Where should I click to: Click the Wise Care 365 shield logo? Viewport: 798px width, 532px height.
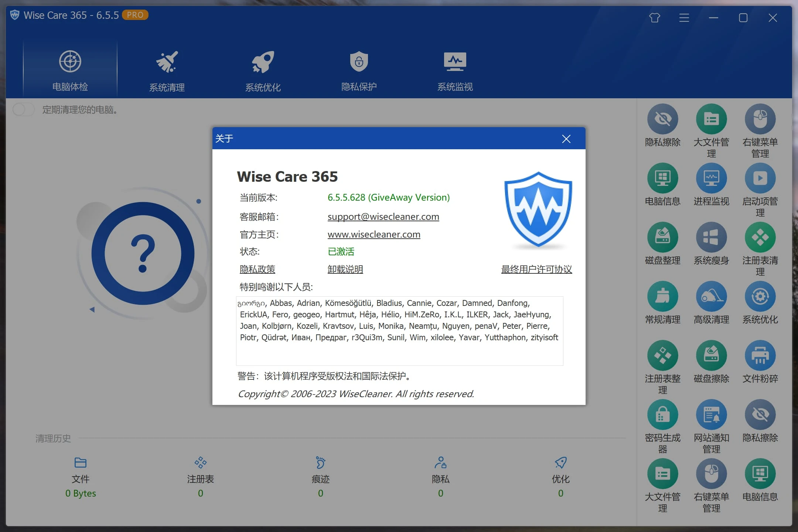click(538, 209)
